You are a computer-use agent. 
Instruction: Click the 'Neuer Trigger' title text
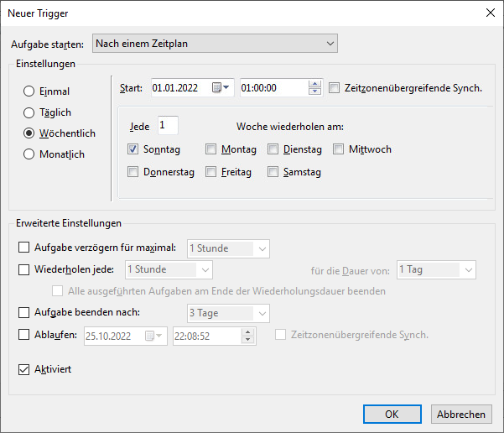[x=38, y=13]
